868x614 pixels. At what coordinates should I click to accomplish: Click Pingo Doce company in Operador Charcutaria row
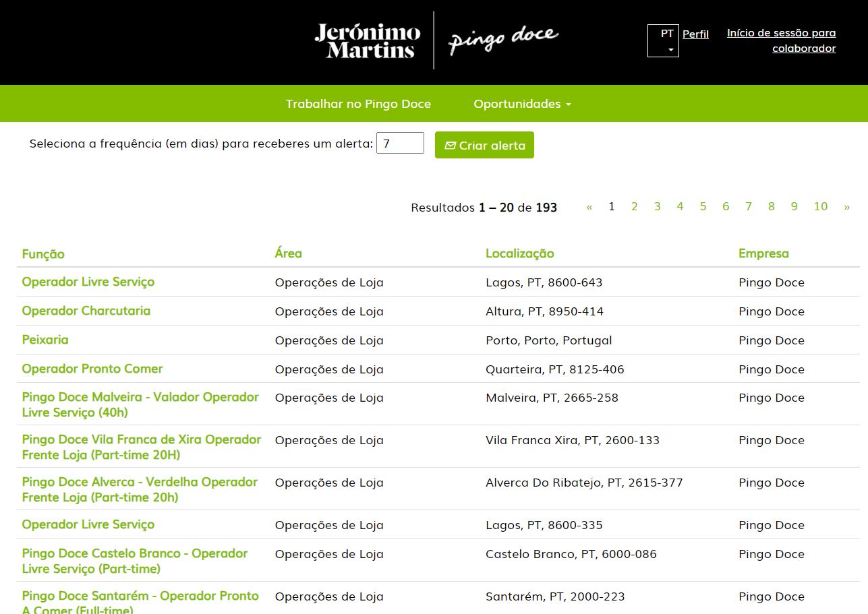(772, 311)
